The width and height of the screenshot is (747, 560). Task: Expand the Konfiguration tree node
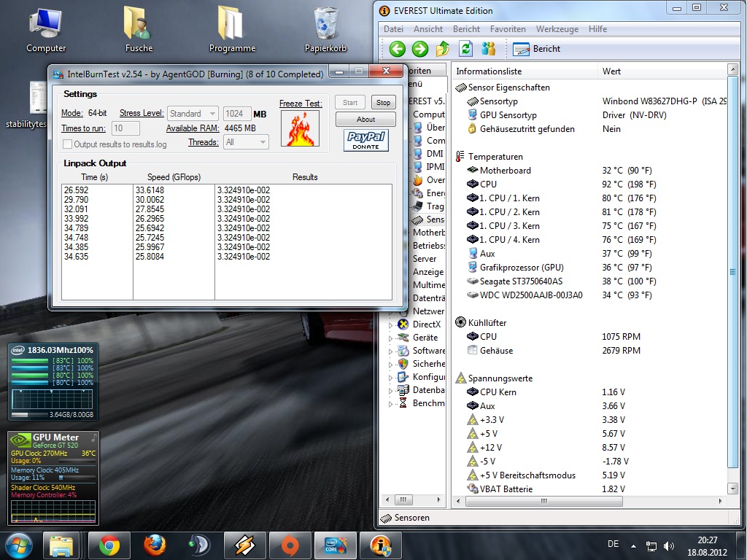391,378
